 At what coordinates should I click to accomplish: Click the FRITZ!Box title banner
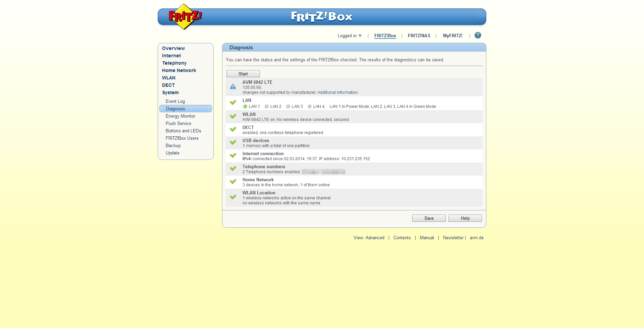[x=322, y=16]
